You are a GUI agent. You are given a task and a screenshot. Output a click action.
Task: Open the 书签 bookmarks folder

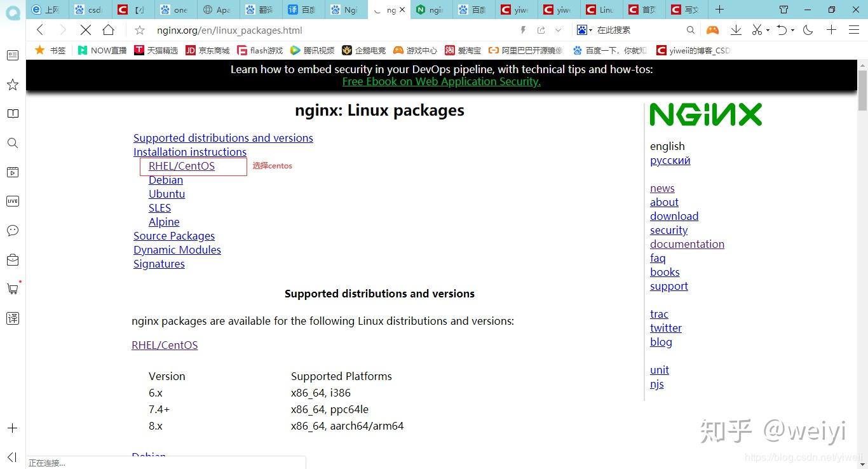(x=50, y=50)
